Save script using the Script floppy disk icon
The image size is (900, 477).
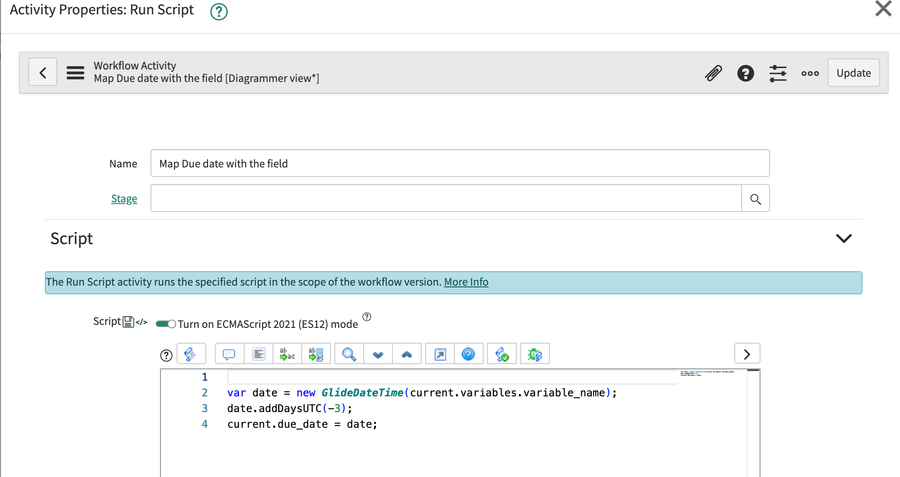point(129,322)
